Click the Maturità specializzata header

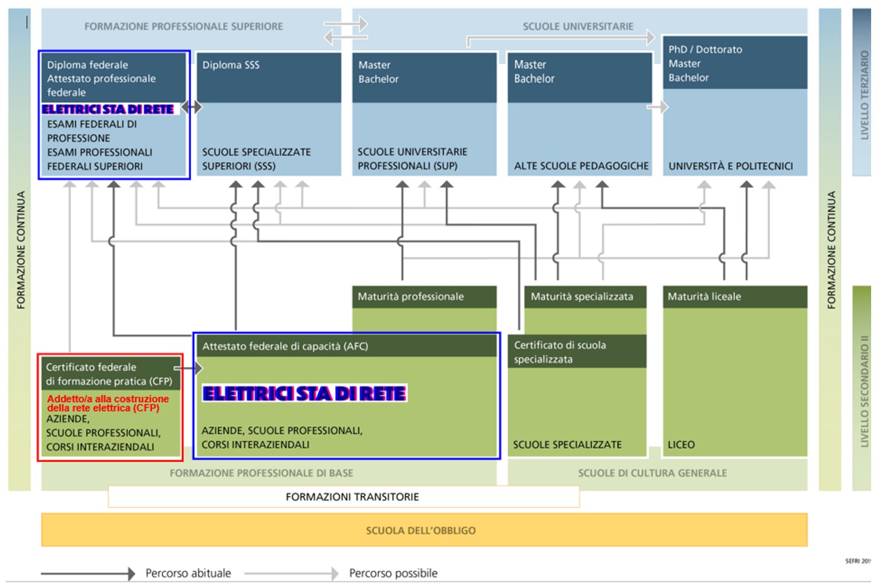tap(585, 297)
